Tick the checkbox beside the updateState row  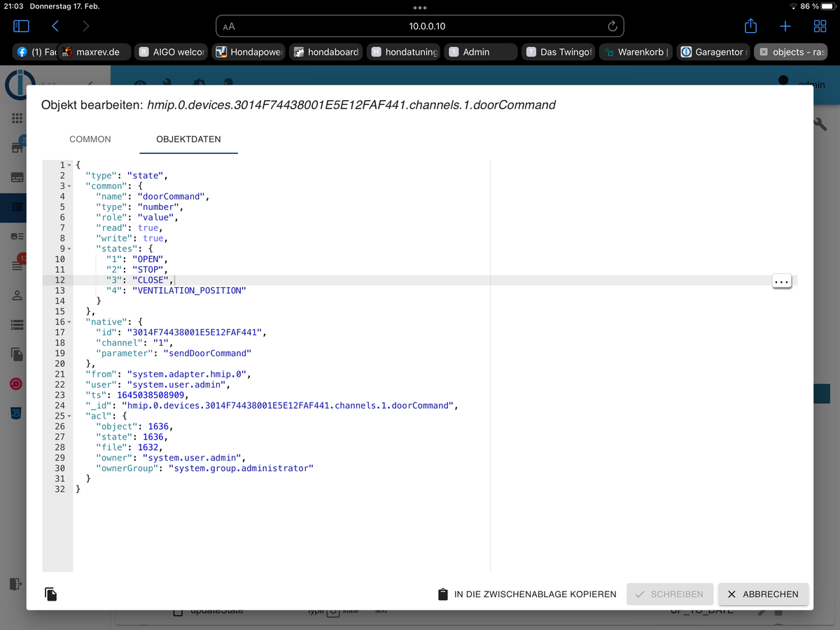tap(178, 612)
